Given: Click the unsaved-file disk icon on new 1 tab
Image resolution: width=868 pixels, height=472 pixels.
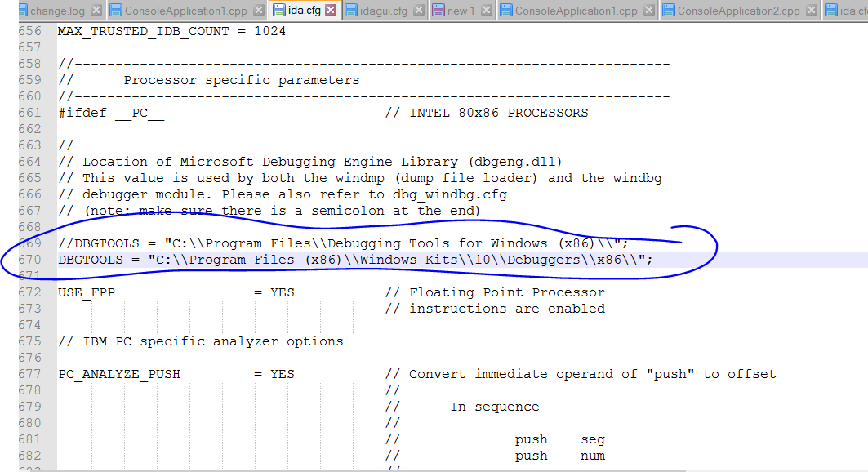Looking at the screenshot, I should [438, 11].
